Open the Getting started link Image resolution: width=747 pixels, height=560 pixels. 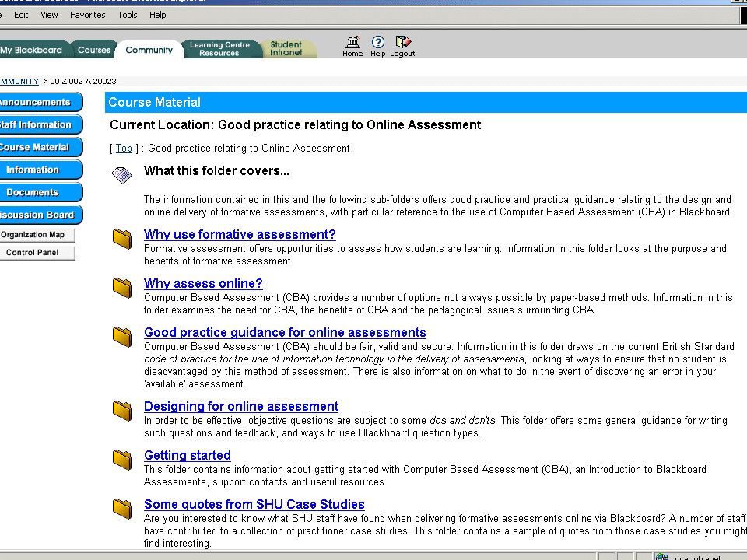pyautogui.click(x=188, y=455)
